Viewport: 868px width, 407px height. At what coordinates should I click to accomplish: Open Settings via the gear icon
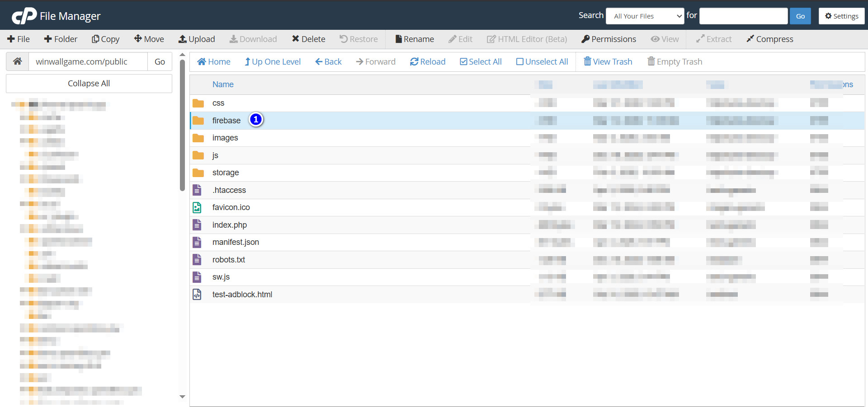point(828,16)
